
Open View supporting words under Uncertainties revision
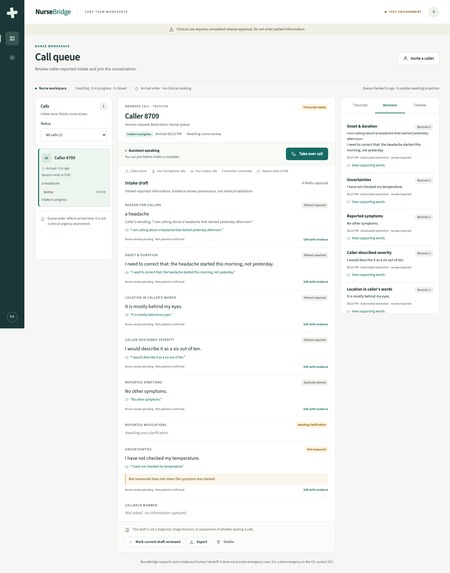(x=366, y=202)
